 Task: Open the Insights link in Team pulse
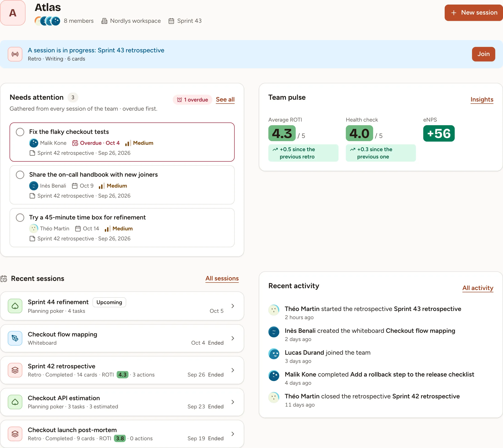482,100
